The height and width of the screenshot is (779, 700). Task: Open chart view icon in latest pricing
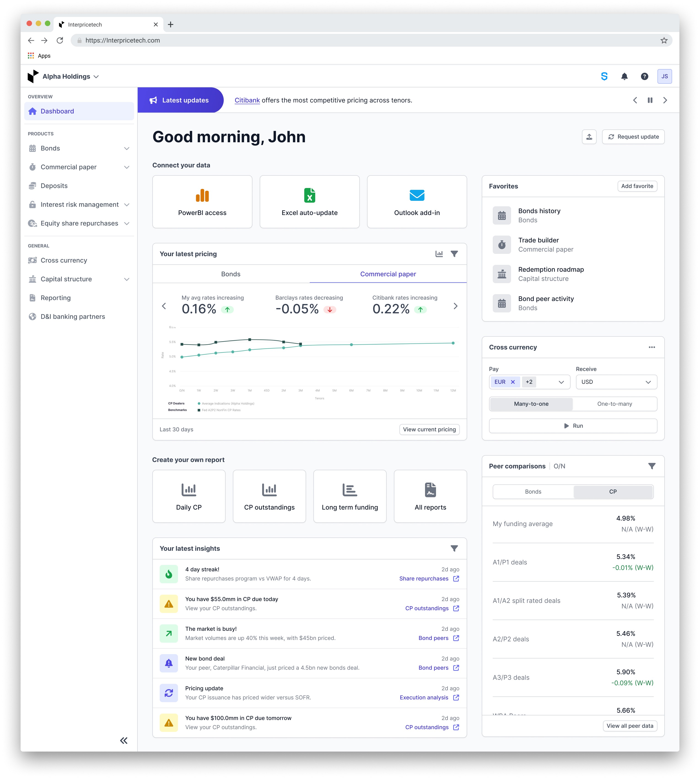coord(439,254)
